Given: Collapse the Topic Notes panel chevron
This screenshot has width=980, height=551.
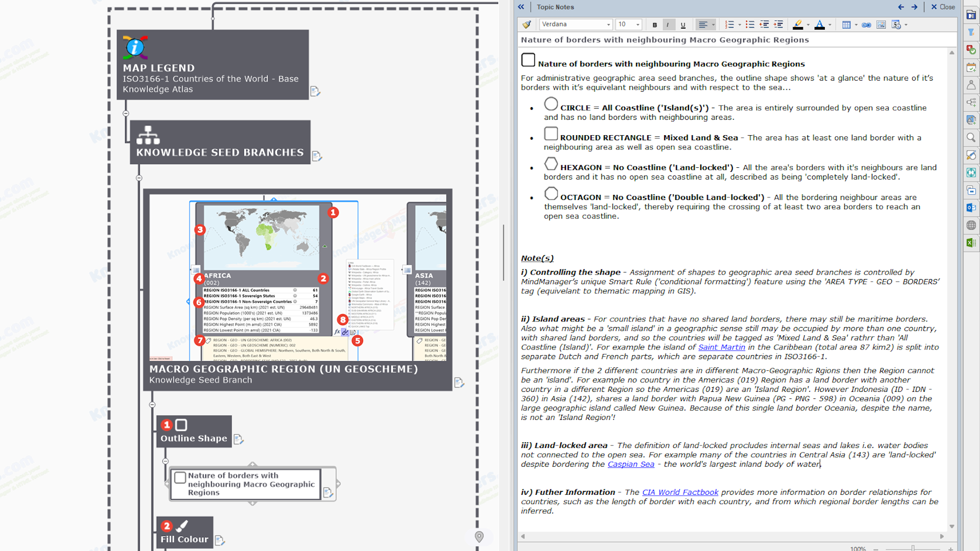Looking at the screenshot, I should point(521,7).
